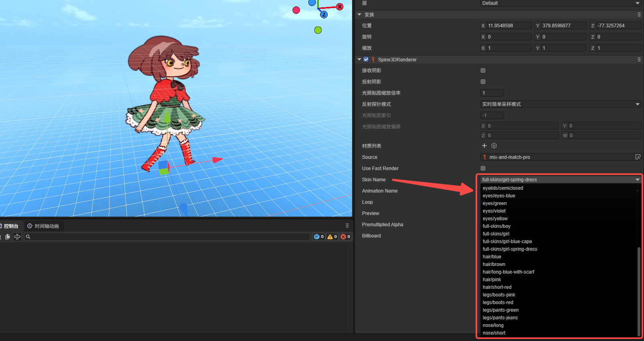Viewport: 644px width, 341px height.
Task: Filter console by warning messages
Action: point(332,237)
